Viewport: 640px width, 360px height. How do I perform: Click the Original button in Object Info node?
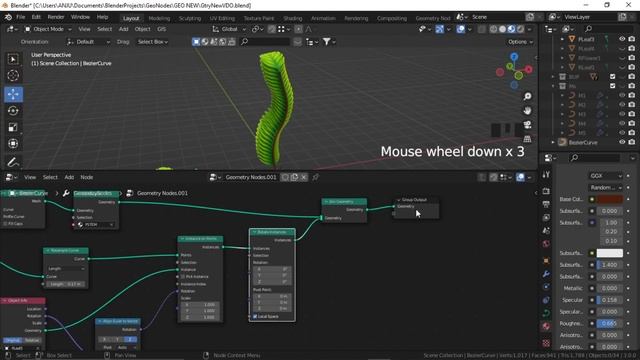tap(12, 340)
